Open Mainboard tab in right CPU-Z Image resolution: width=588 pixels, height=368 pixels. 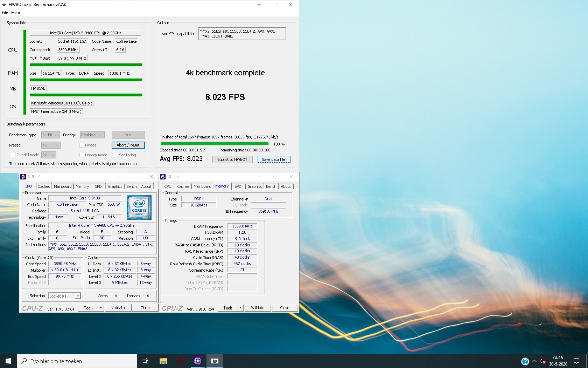[x=202, y=186]
